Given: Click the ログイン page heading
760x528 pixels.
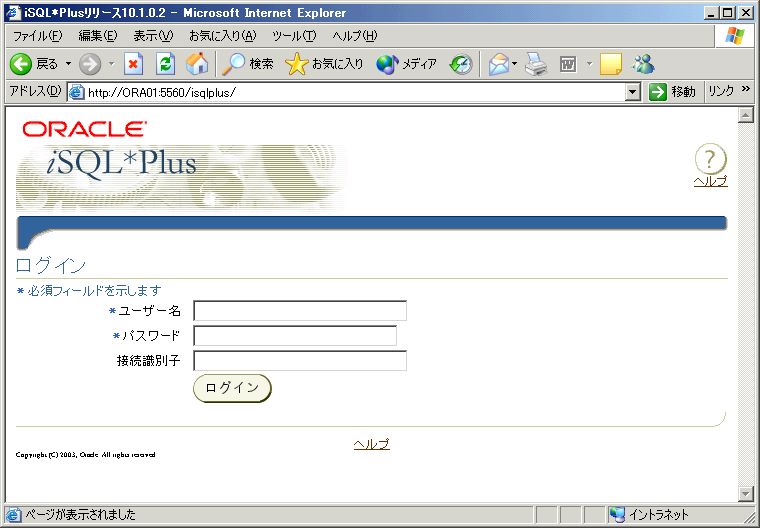Looking at the screenshot, I should pos(51,265).
